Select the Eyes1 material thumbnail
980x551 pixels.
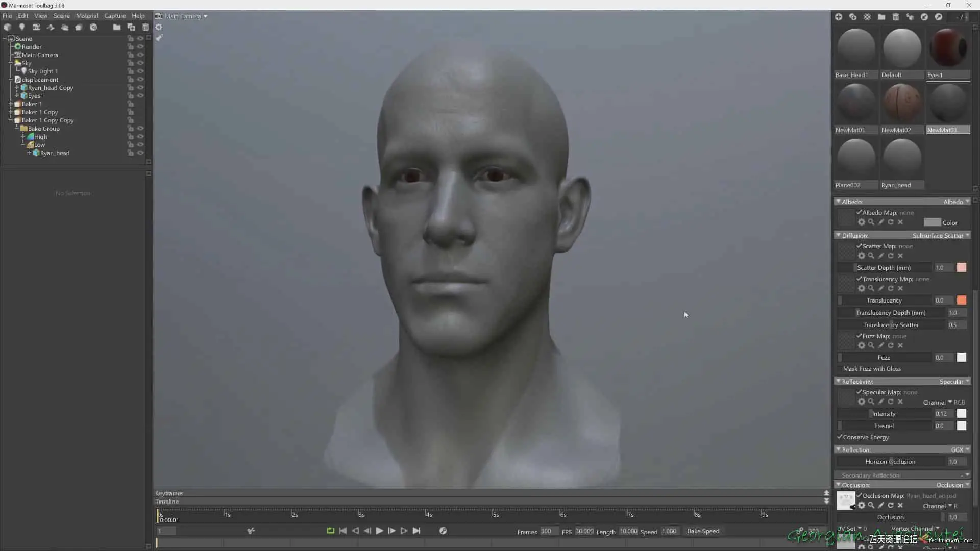click(x=948, y=48)
